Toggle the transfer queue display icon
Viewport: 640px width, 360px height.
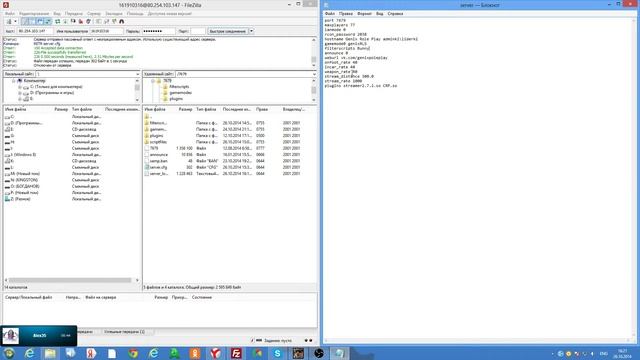coord(48,21)
